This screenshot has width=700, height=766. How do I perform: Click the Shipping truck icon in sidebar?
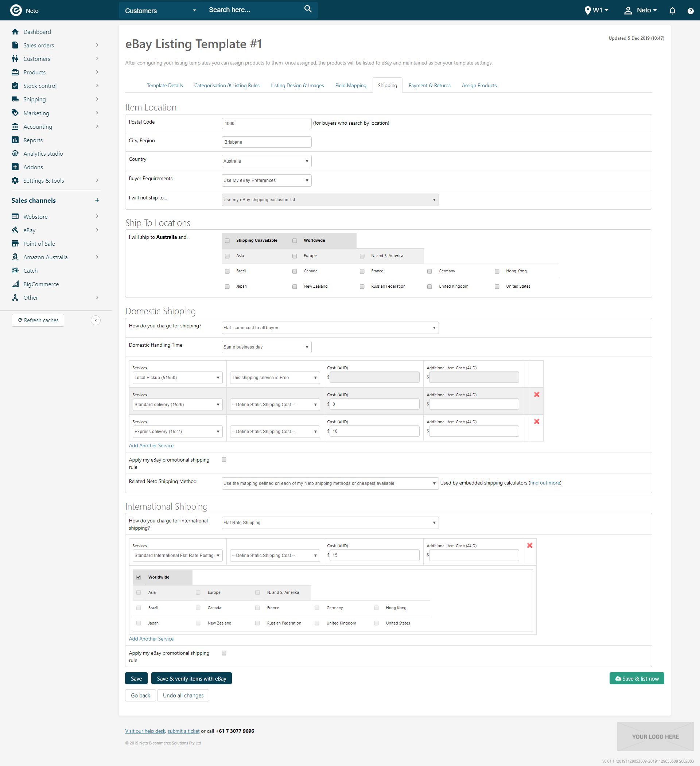click(x=15, y=99)
